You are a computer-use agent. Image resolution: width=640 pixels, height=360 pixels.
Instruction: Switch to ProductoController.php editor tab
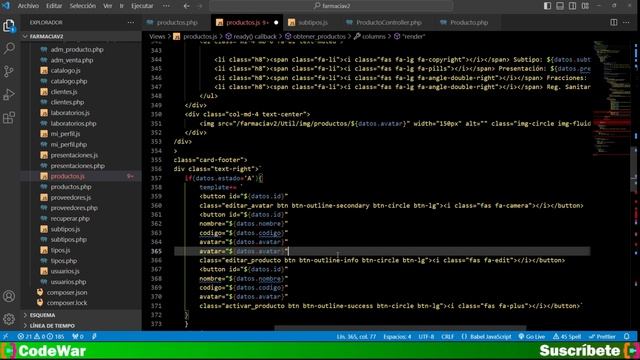(388, 23)
